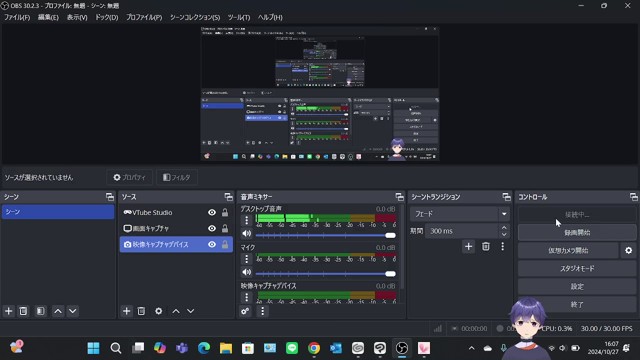Open Windows Start menu
Image resolution: width=640 pixels, height=360 pixels.
[93, 348]
